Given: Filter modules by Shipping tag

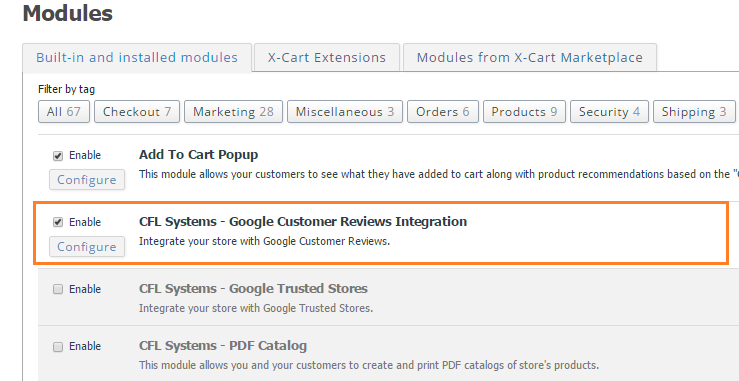Looking at the screenshot, I should point(694,112).
